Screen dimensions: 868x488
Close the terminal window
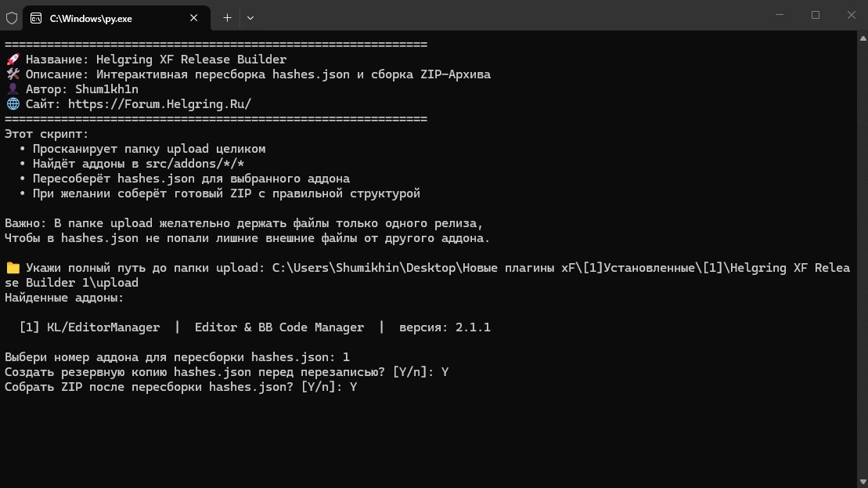coord(851,15)
